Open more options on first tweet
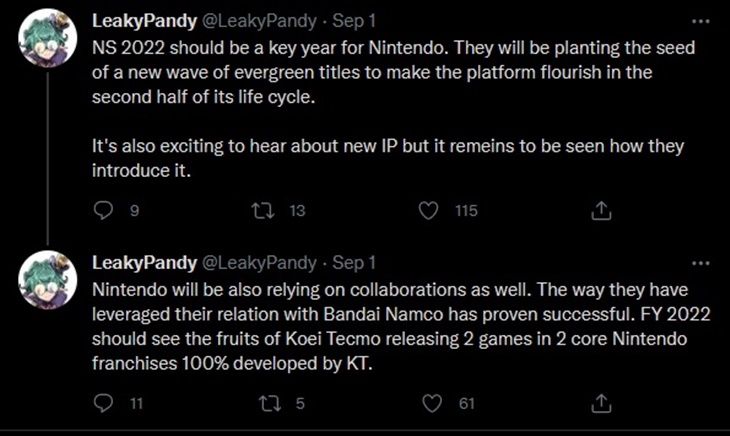 [x=701, y=21]
